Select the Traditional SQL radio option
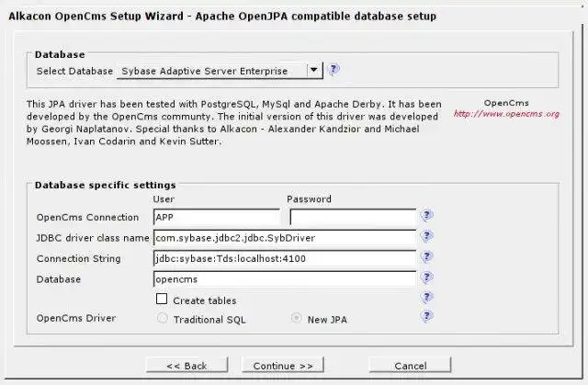 [x=163, y=319]
